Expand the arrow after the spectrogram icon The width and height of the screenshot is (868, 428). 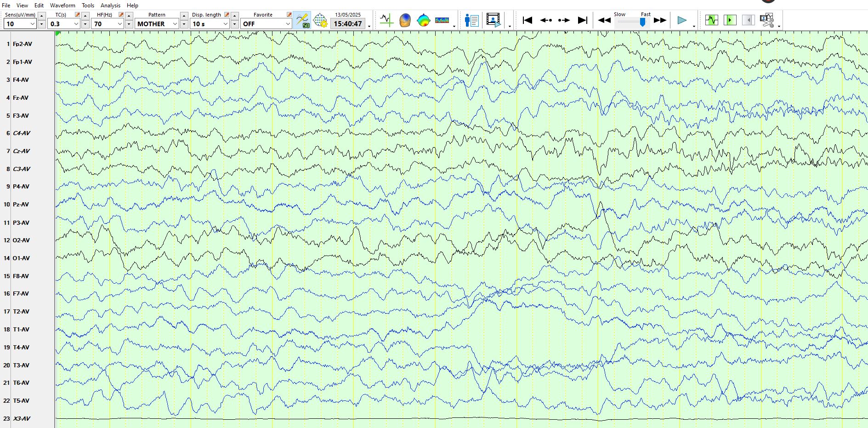pyautogui.click(x=454, y=26)
